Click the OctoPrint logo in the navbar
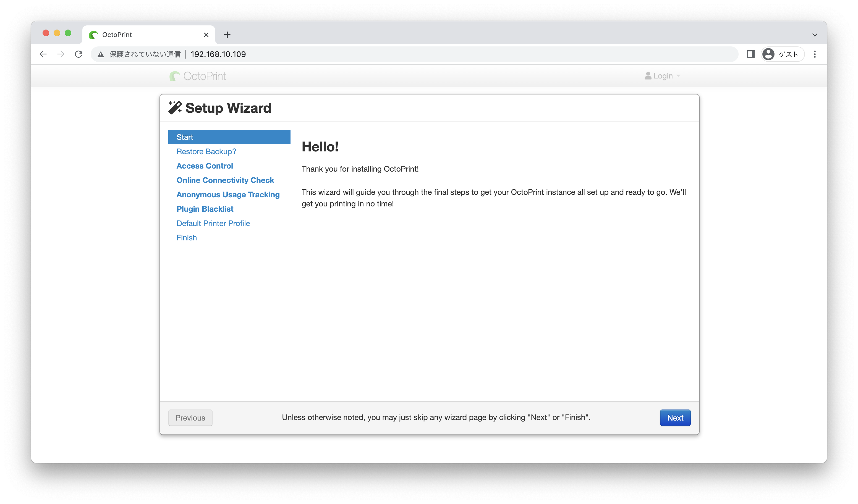Viewport: 858px width, 504px height. 197,76
